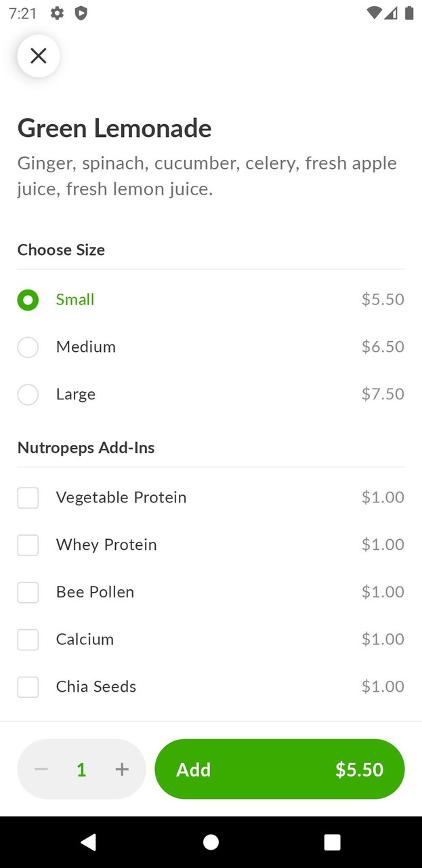This screenshot has height=868, width=422.
Task: Tick the Bee Pollen checkbox
Action: point(28,592)
